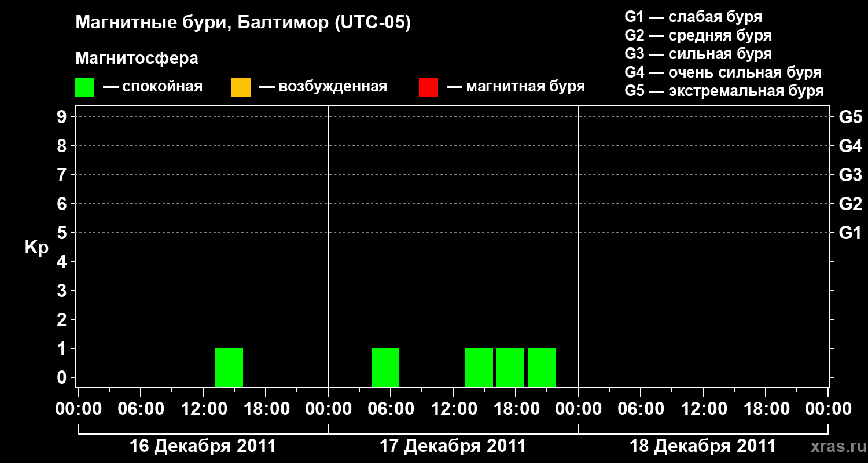The width and height of the screenshot is (868, 463).
Task: Click the 17 December morning green bar near 06:00
Action: [385, 367]
